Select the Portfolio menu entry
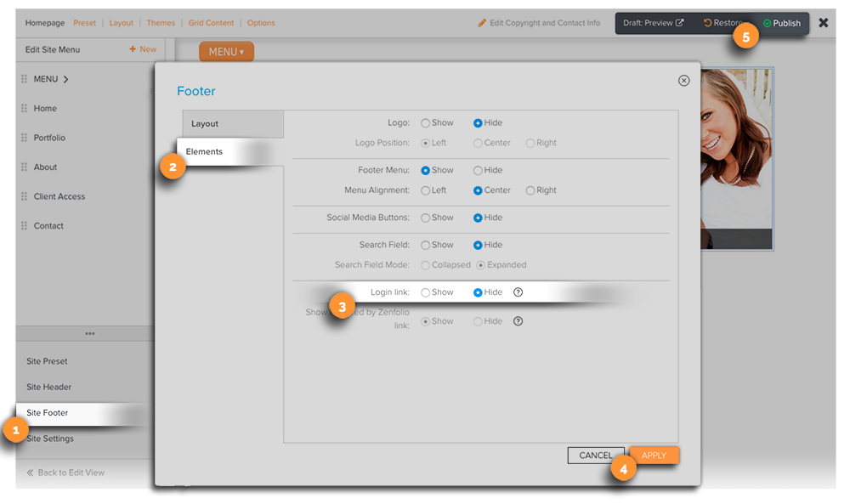 pos(49,138)
